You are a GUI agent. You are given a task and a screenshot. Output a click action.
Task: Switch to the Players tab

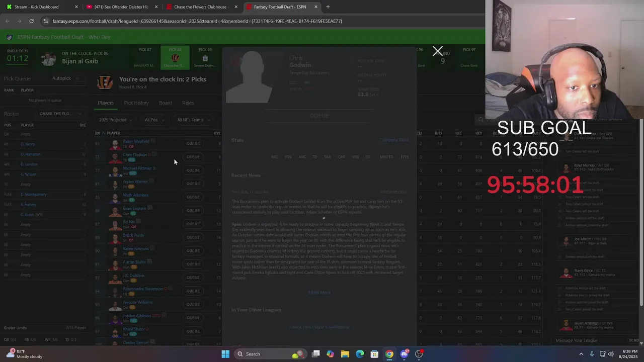[x=106, y=103]
